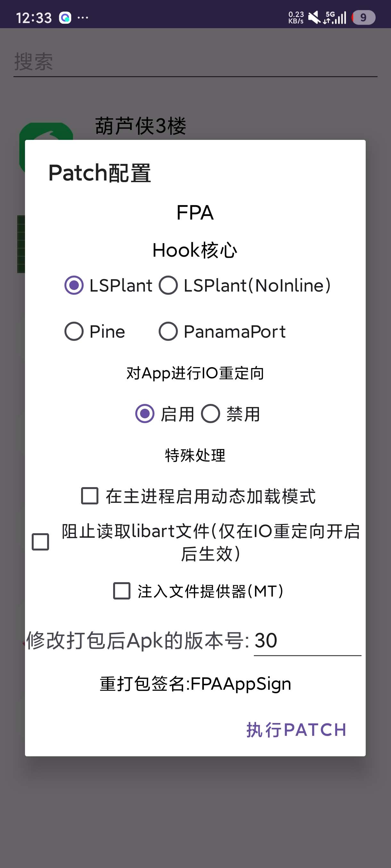Disable IO redirection with 禁用 radio

(x=211, y=414)
